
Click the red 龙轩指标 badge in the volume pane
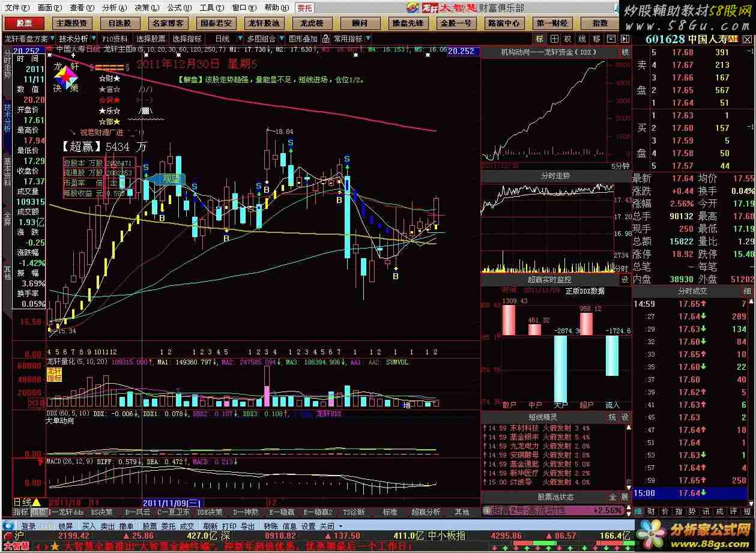[x=55, y=375]
